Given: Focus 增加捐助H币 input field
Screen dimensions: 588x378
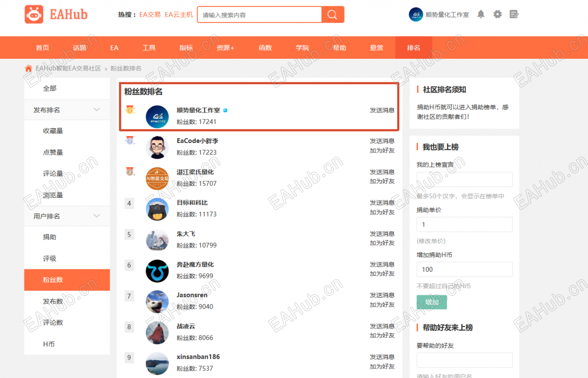Looking at the screenshot, I should 465,269.
